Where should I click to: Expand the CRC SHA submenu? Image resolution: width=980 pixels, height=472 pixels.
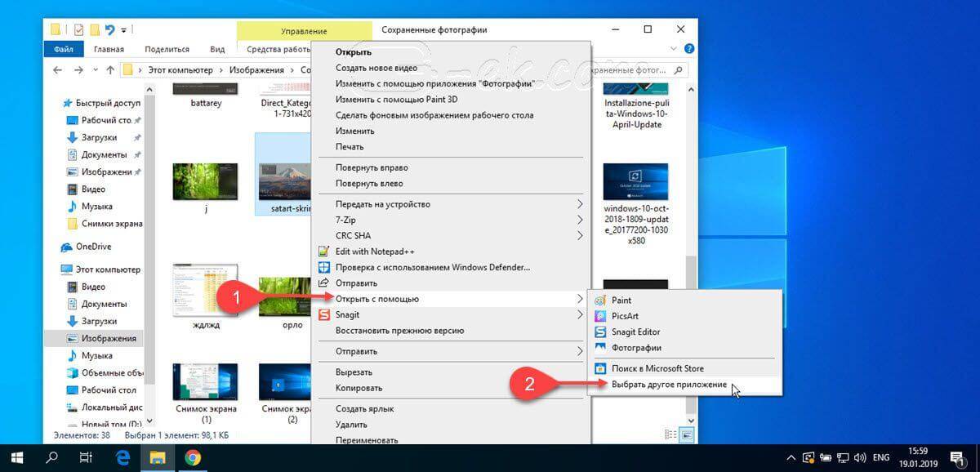(580, 236)
